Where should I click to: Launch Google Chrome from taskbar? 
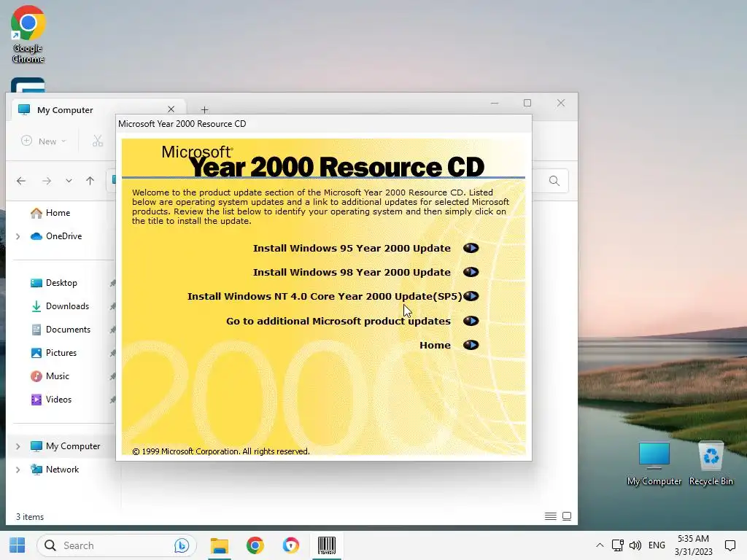[255, 545]
